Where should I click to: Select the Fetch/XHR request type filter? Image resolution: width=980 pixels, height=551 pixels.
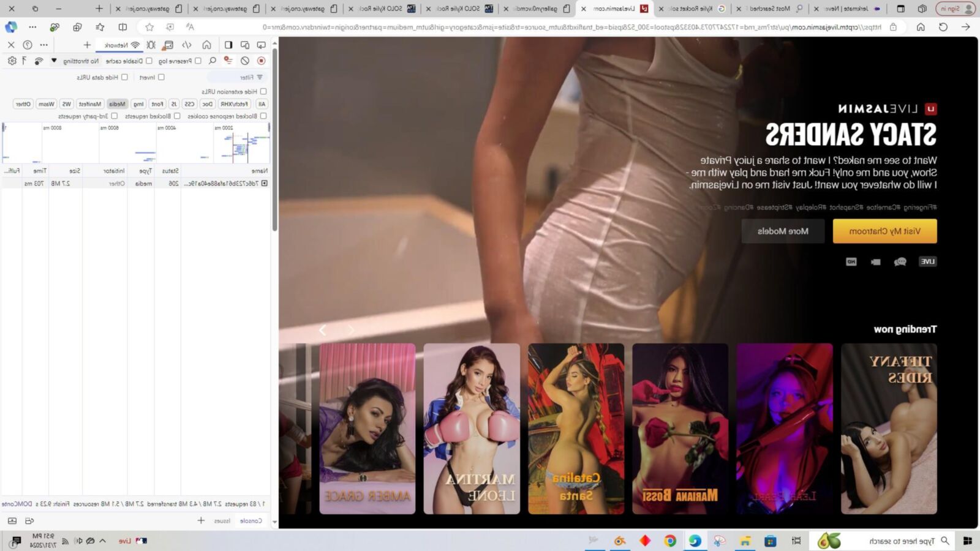point(235,104)
